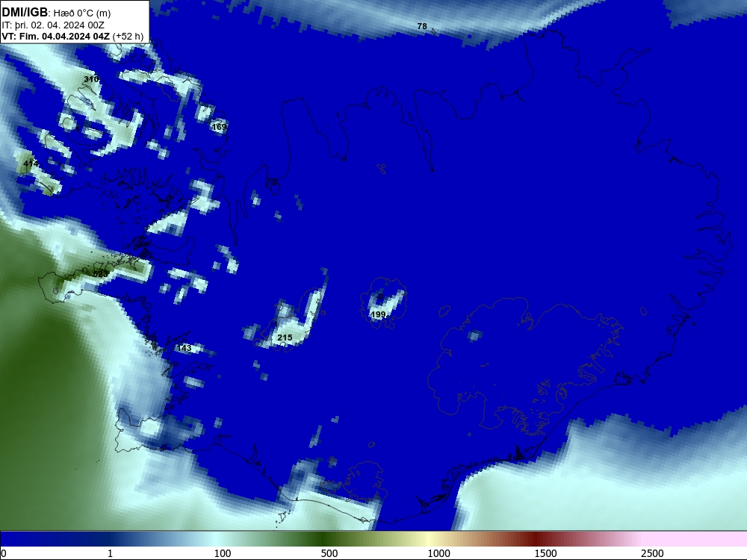This screenshot has height=560, width=747.
Task: Click the map value label 414
Action: pos(31,164)
